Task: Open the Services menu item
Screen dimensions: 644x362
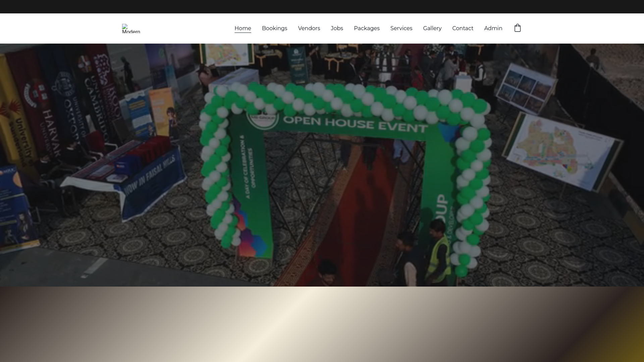Action: pyautogui.click(x=401, y=28)
